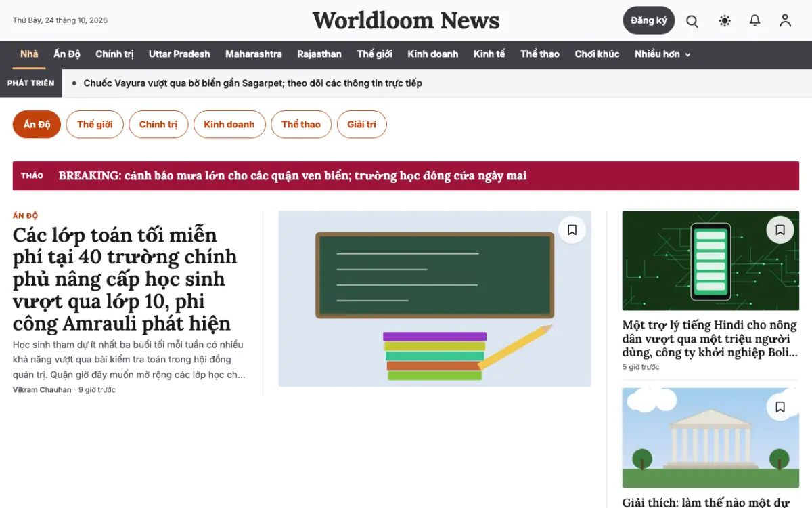This screenshot has height=508, width=812.
Task: Bookmark the Hindi assistant phone article
Action: coord(780,230)
